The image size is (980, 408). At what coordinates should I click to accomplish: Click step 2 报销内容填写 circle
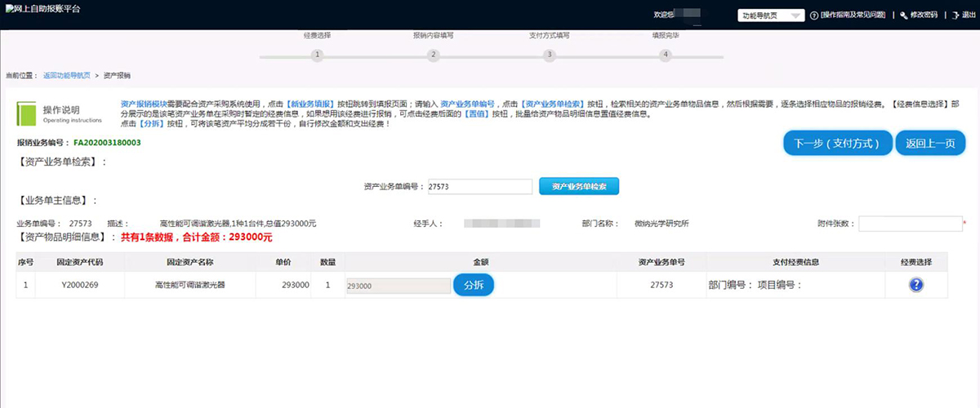tap(434, 55)
